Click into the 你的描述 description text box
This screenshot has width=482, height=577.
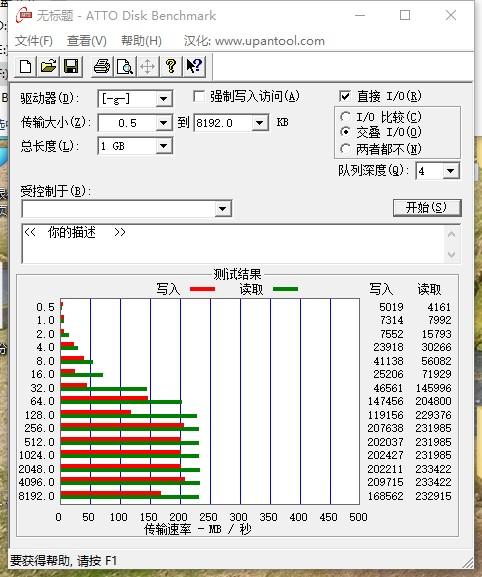(x=234, y=244)
